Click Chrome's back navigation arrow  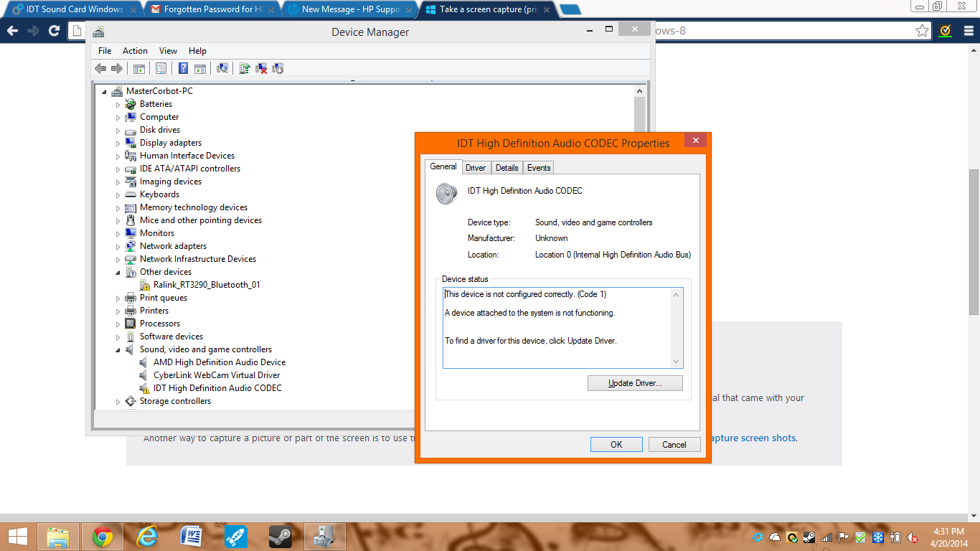[x=12, y=31]
